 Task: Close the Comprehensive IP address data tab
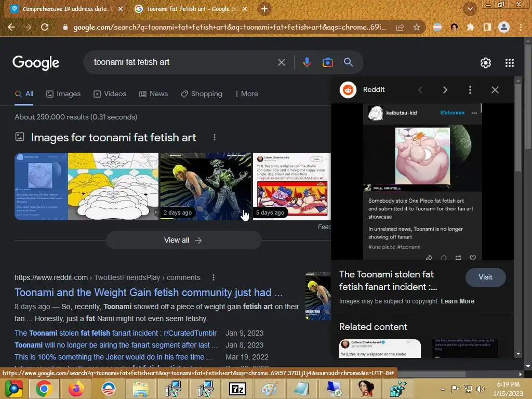pos(121,9)
